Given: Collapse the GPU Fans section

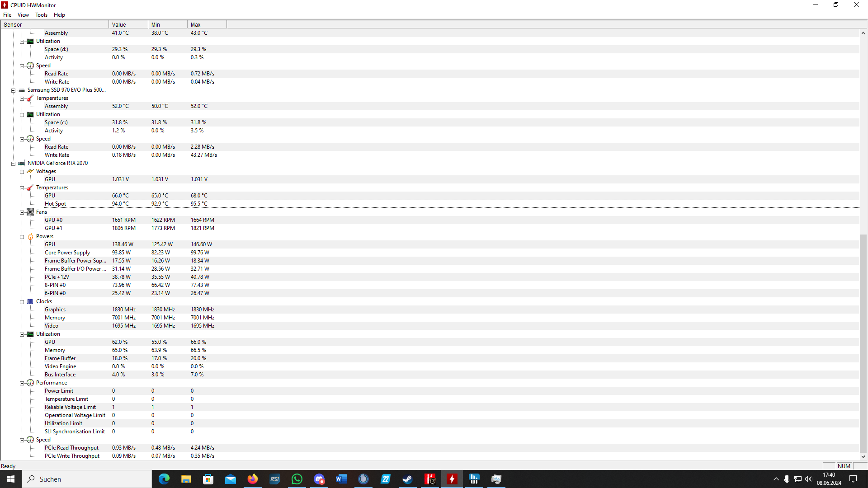Looking at the screenshot, I should (22, 212).
